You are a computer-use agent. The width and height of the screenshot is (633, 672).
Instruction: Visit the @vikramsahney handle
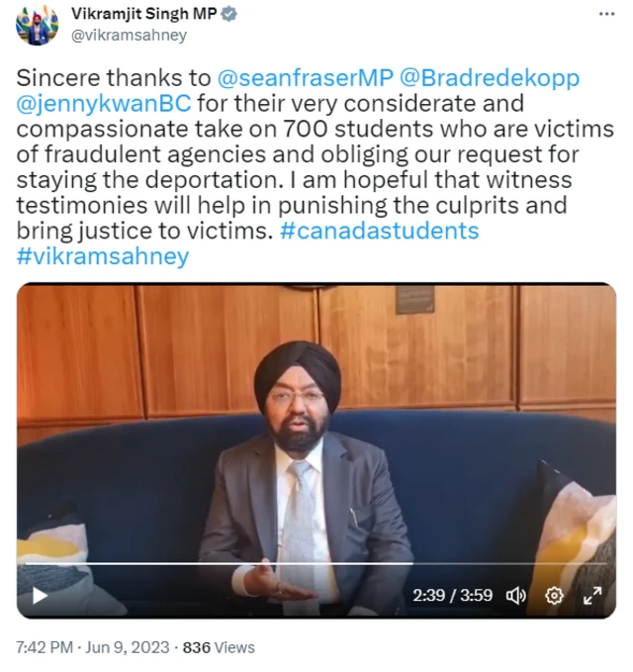click(x=129, y=36)
